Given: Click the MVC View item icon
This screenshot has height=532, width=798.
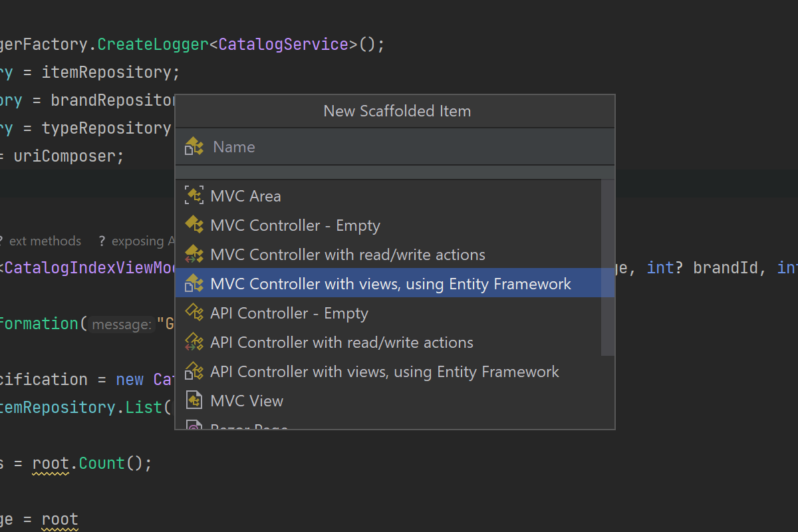Looking at the screenshot, I should click(194, 400).
